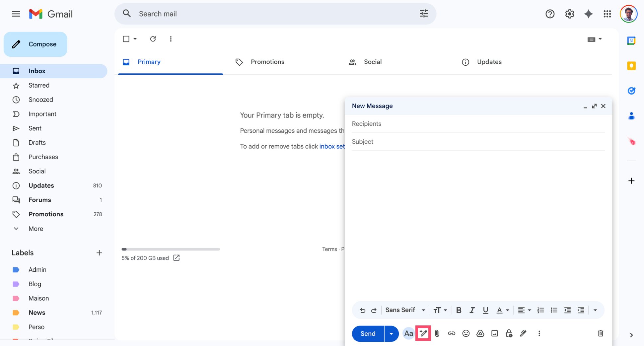The image size is (644, 346).
Task: Toggle underline formatting
Action: (485, 310)
